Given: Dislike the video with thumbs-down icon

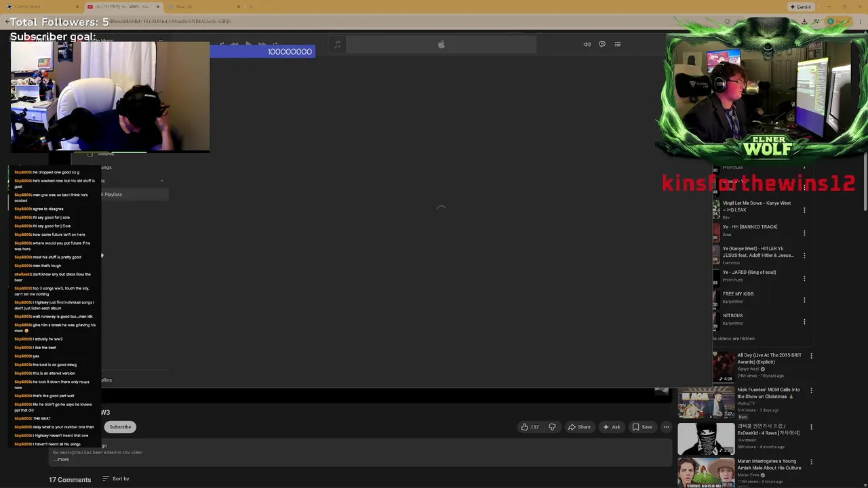Looking at the screenshot, I should [x=552, y=427].
